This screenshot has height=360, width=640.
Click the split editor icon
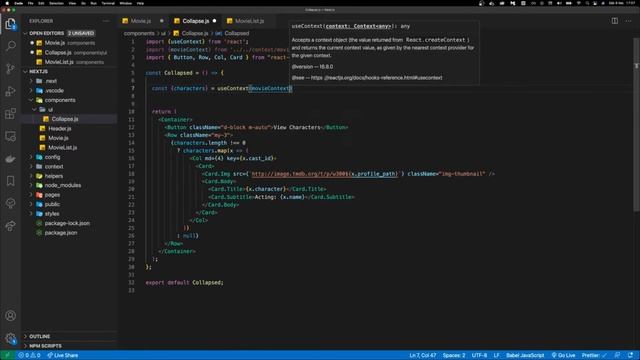pyautogui.click(x=615, y=21)
